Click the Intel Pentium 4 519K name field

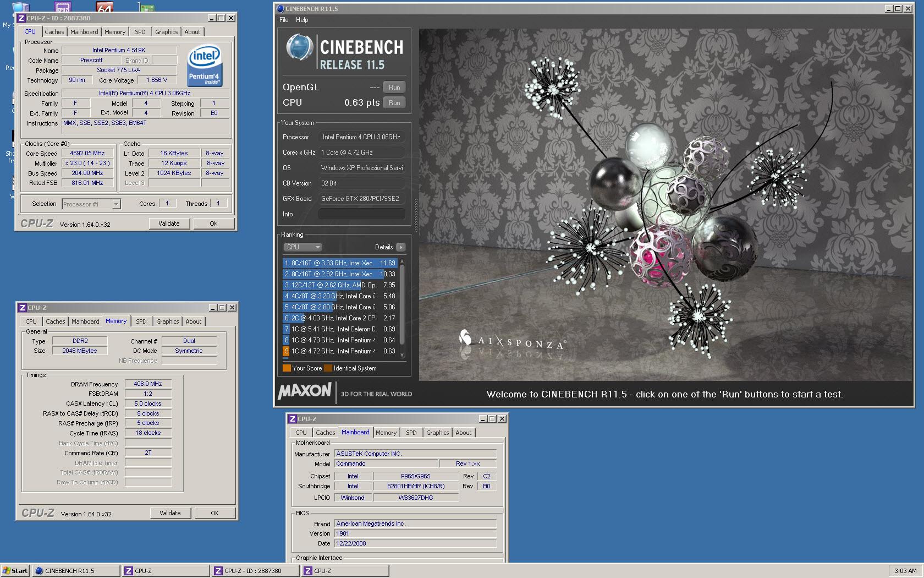click(119, 50)
